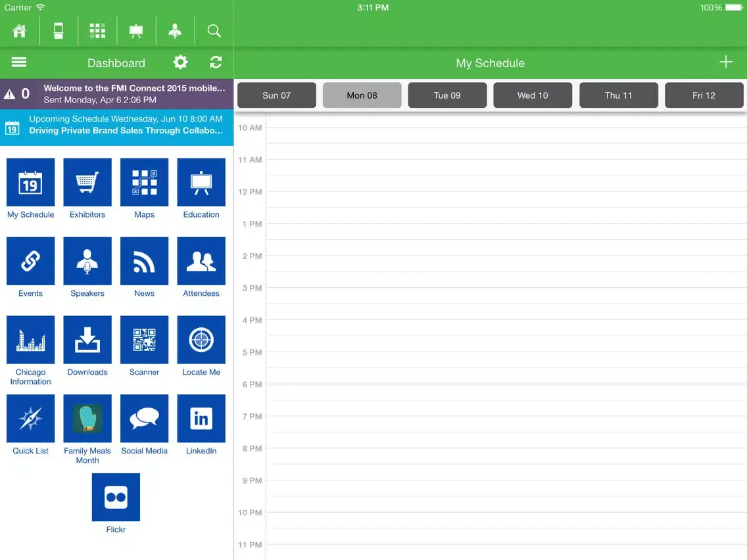Open the Events link tile

pos(30,261)
